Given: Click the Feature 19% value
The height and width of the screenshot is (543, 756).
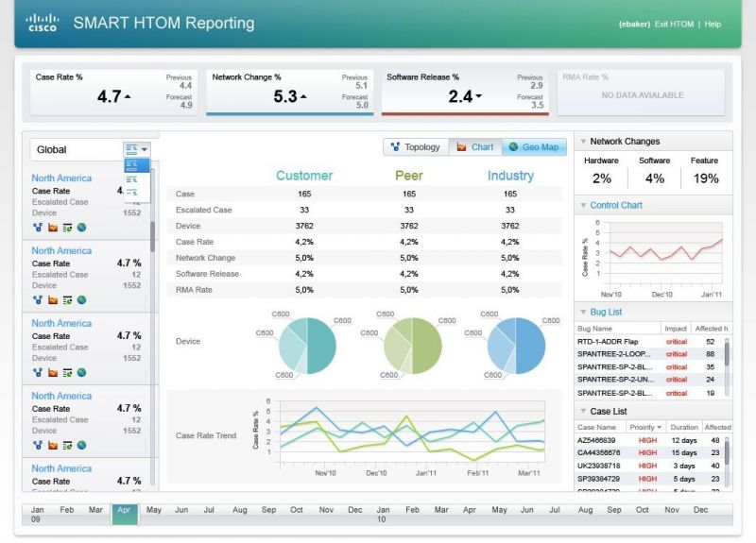Looking at the screenshot, I should coord(706,178).
